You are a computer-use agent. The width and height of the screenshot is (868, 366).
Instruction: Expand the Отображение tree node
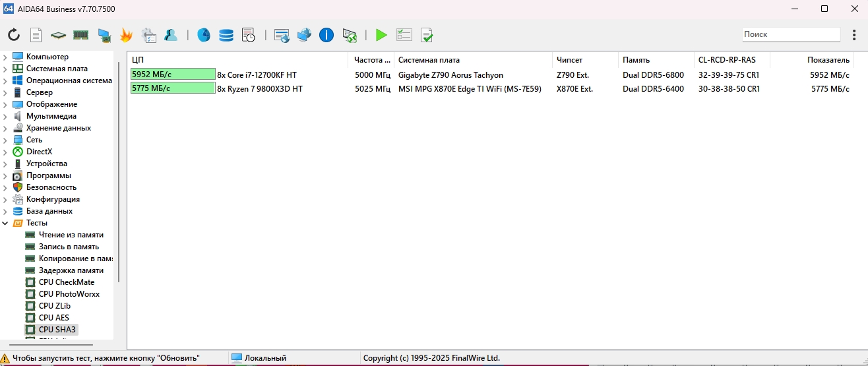click(x=5, y=104)
